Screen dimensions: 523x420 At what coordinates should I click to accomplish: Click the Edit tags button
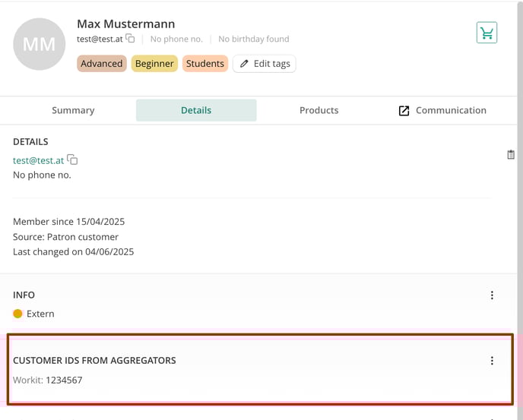pos(265,64)
